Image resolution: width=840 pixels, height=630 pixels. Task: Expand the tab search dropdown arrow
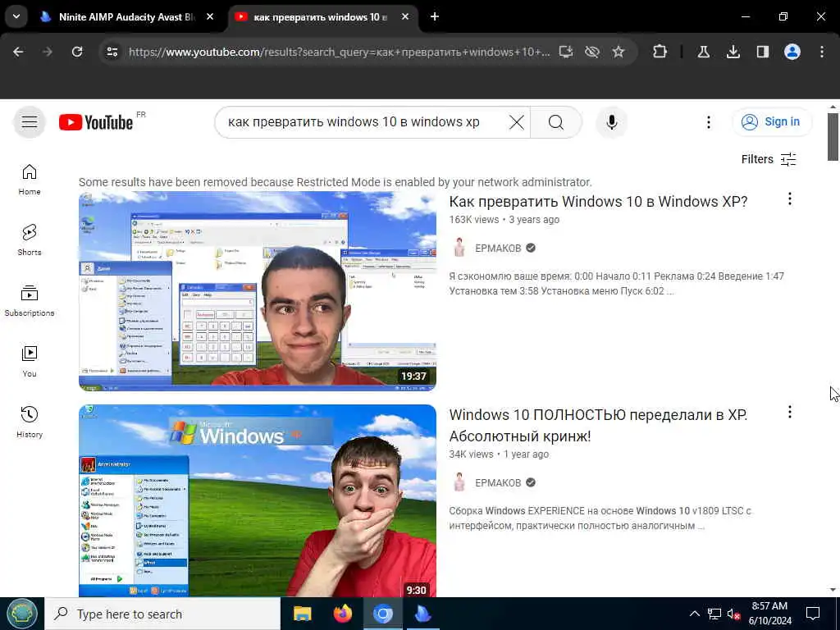(16, 16)
